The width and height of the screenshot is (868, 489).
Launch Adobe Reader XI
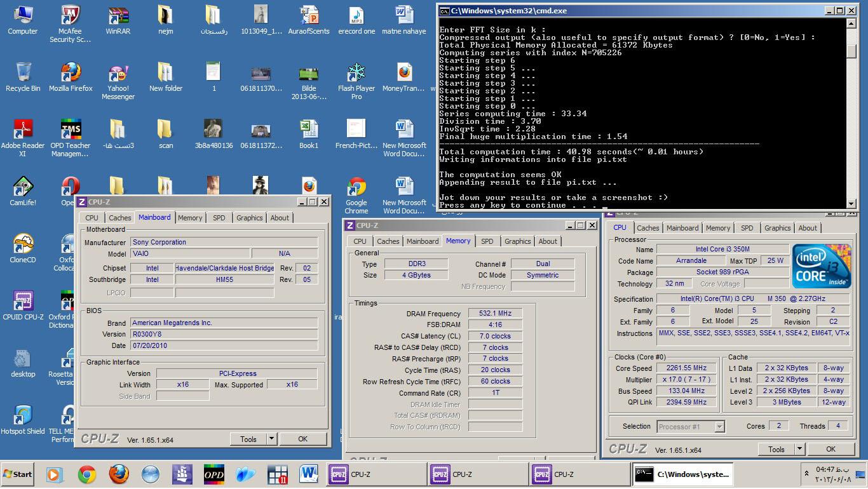click(x=23, y=138)
